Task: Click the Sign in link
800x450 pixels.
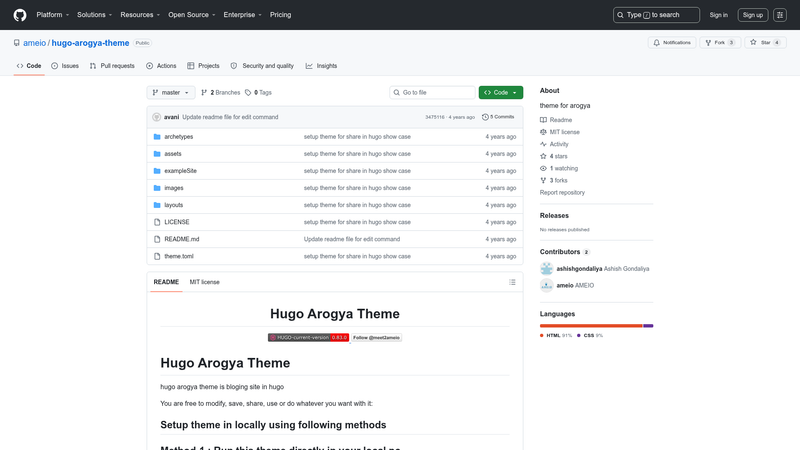Action: 718,15
